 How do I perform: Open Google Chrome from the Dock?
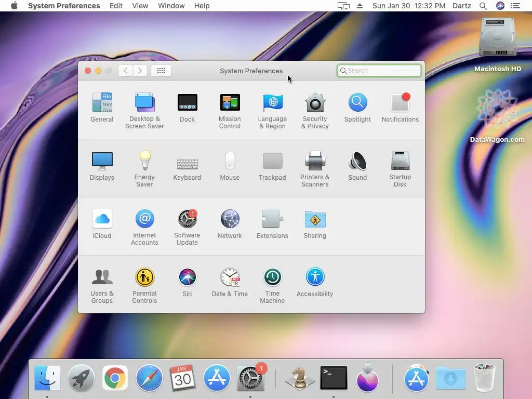pyautogui.click(x=115, y=378)
